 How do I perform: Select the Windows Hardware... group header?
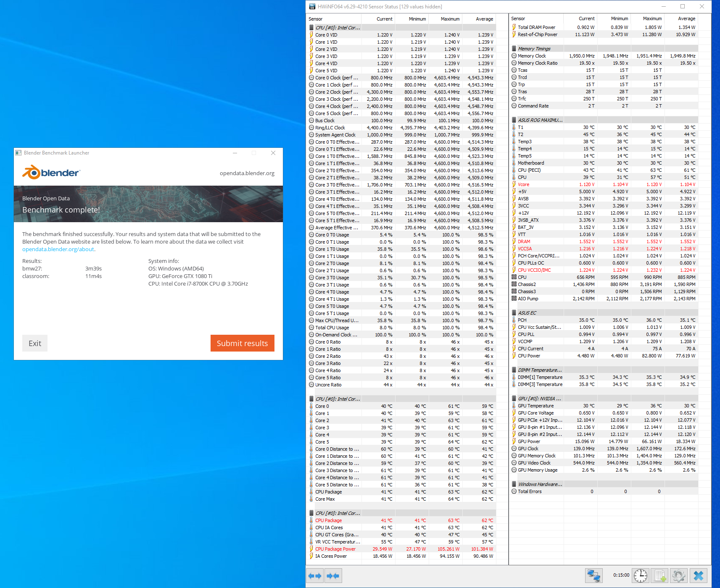(605, 484)
